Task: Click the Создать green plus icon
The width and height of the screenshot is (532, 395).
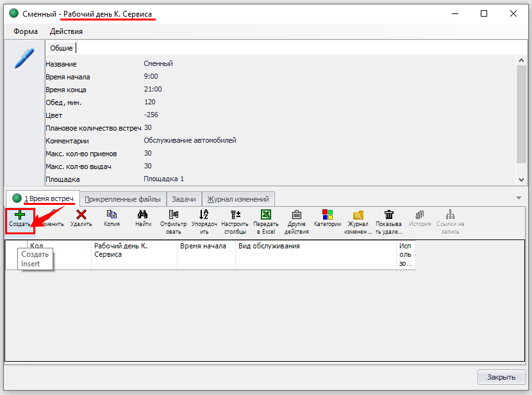Action: tap(20, 215)
